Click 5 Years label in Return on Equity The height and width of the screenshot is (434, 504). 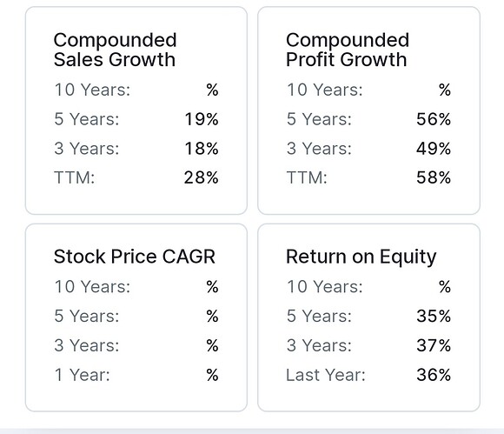(x=319, y=316)
